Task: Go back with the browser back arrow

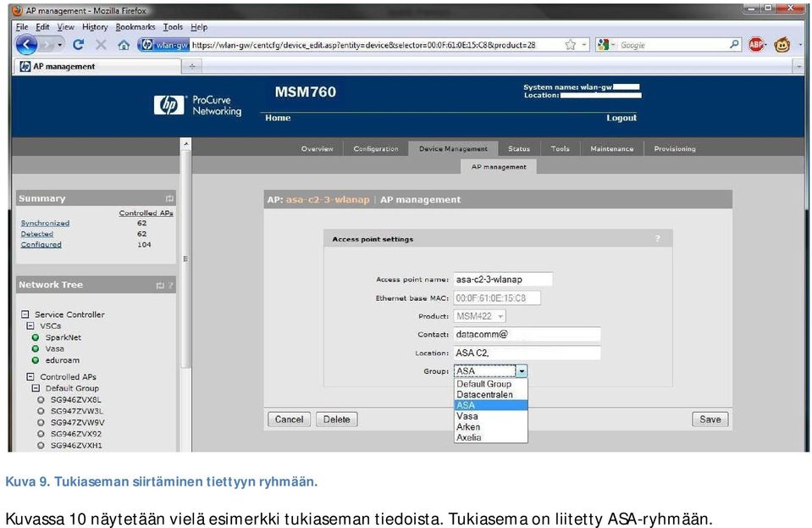Action: pyautogui.click(x=27, y=45)
